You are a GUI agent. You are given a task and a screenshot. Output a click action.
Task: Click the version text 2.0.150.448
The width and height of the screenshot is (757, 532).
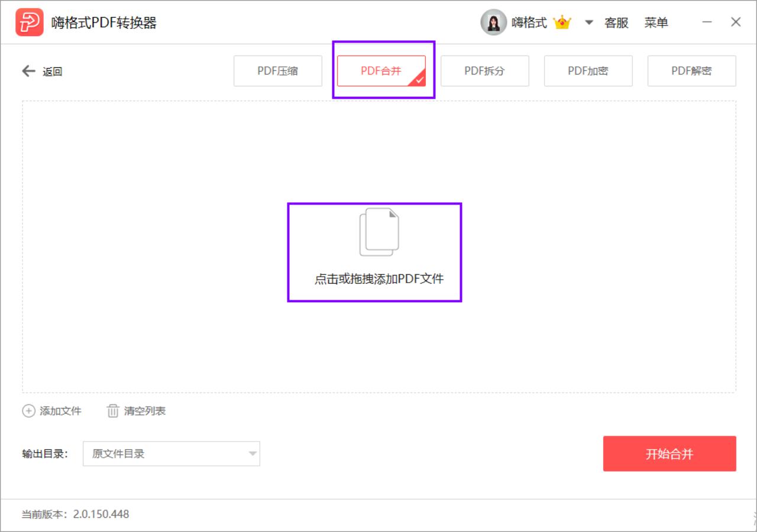click(x=101, y=514)
